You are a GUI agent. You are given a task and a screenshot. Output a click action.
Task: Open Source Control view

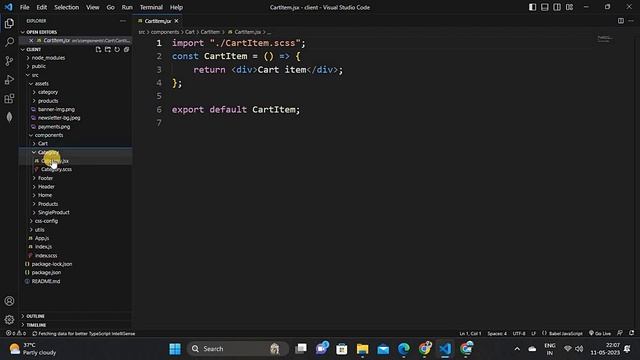(9, 61)
